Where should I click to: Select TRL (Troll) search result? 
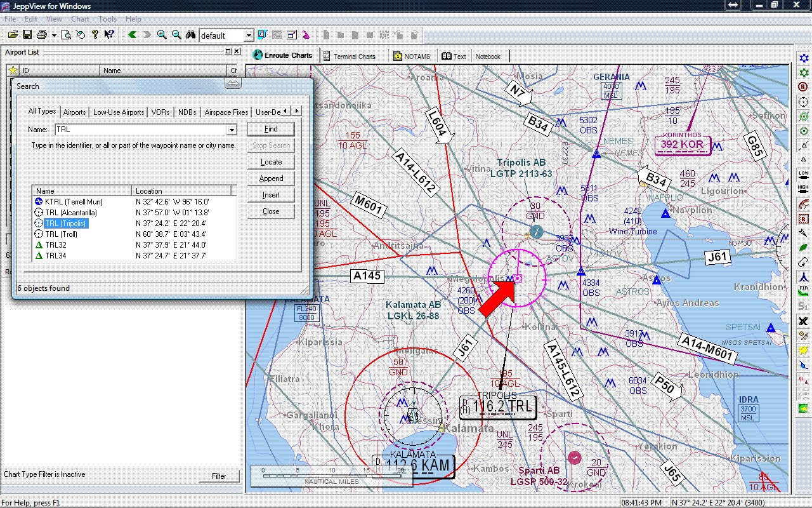pyautogui.click(x=134, y=234)
